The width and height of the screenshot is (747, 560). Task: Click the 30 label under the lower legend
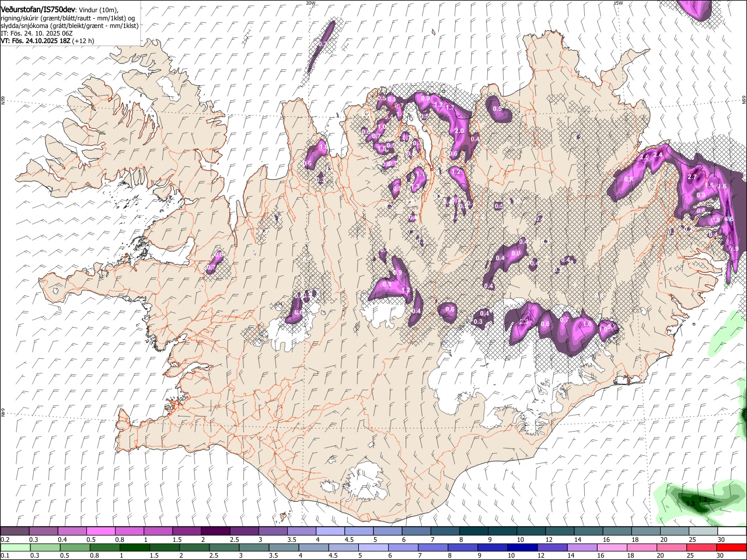click(x=721, y=555)
